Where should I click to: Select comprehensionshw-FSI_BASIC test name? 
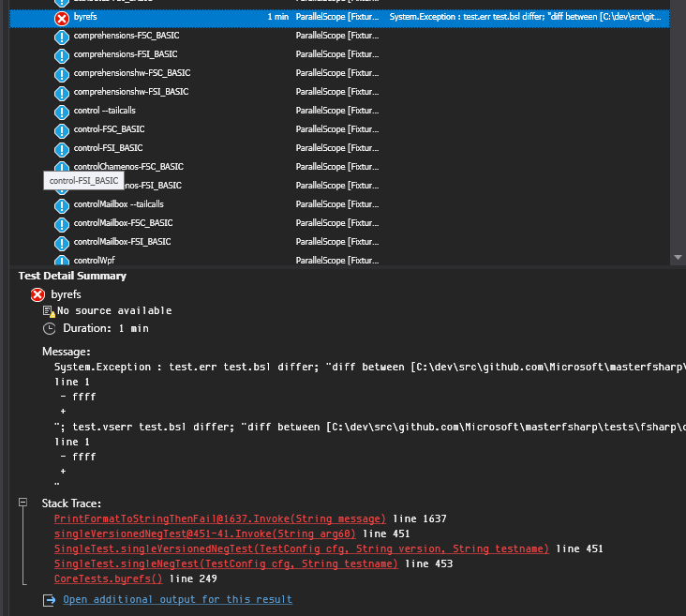(x=131, y=92)
